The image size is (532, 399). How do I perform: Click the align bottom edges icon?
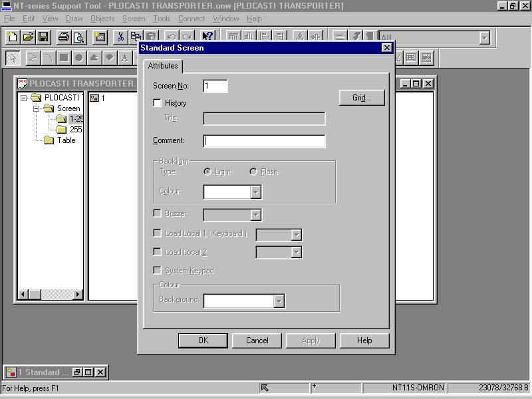coord(249,36)
